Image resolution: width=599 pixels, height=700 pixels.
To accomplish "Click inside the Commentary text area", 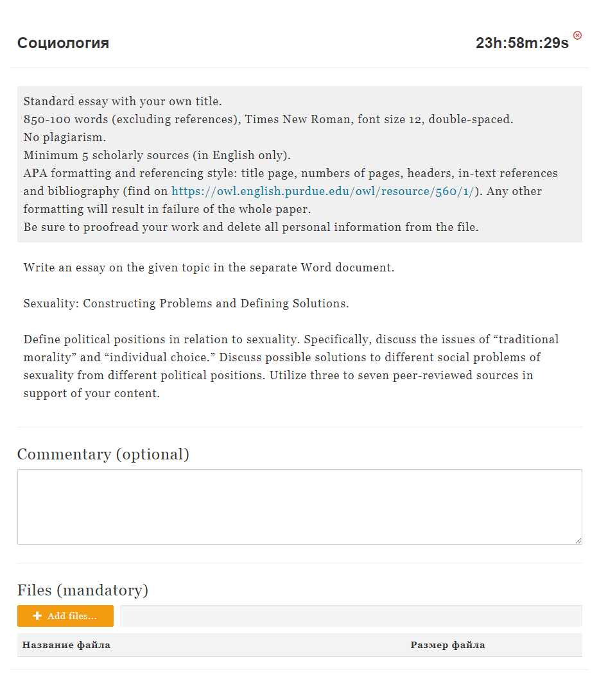I will coord(299,507).
